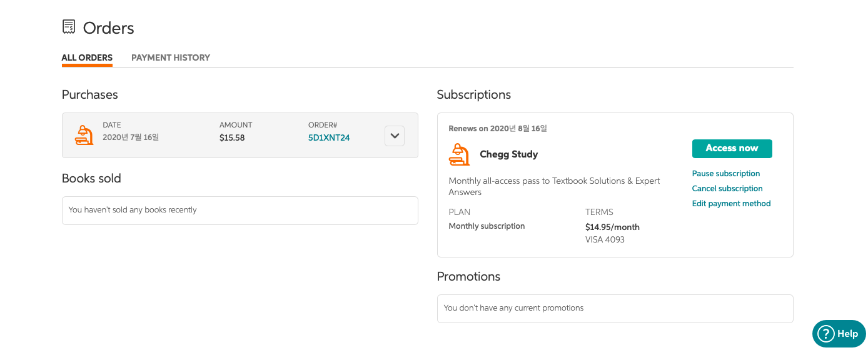
Task: Click the purchase row study lamp icon
Action: (84, 135)
